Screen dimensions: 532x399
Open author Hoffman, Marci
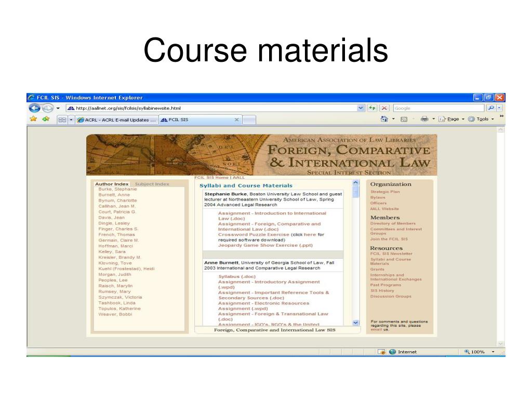coord(115,246)
